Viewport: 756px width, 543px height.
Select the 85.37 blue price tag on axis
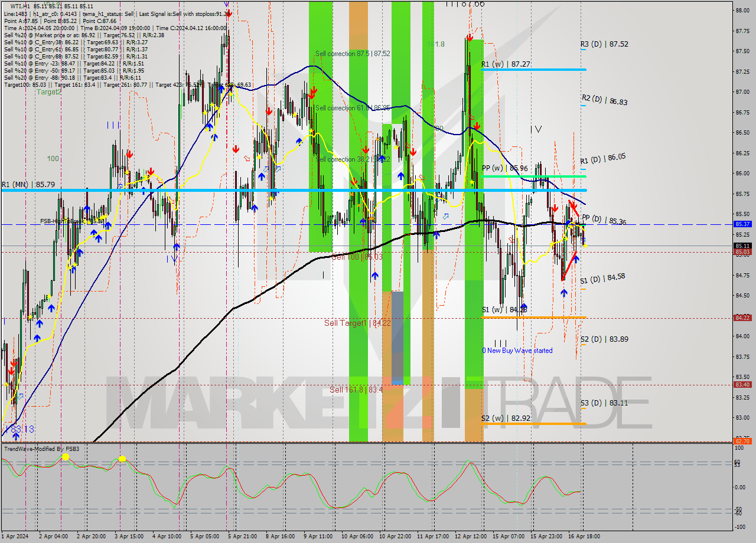click(742, 224)
